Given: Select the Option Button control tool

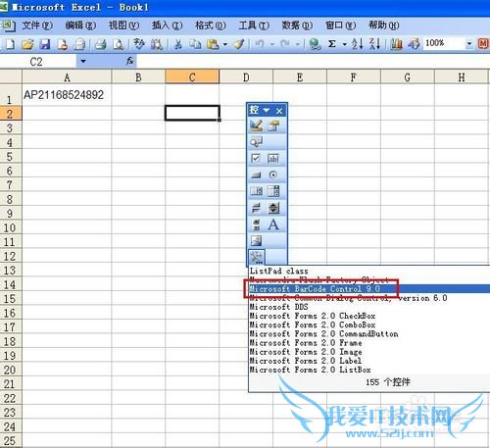Looking at the screenshot, I should 273,175.
